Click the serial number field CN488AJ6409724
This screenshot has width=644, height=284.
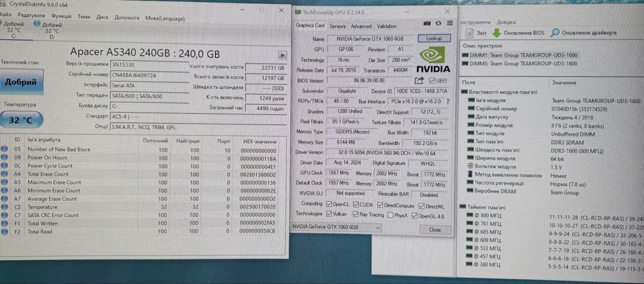click(149, 75)
